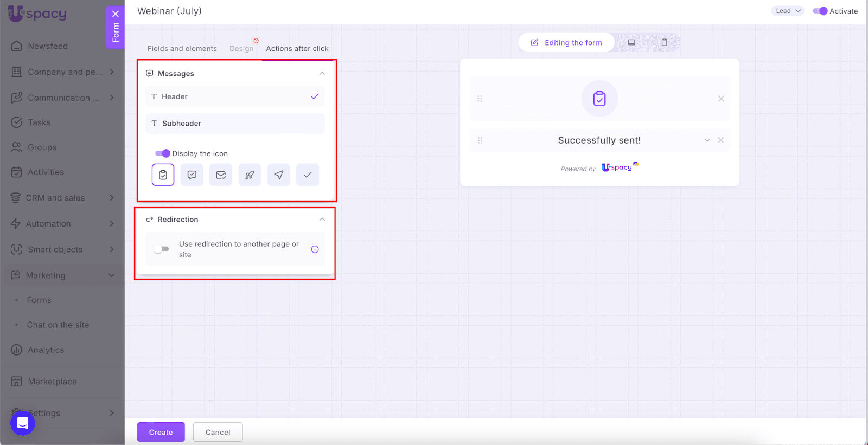
Task: Open the chat support bubble
Action: point(23,423)
